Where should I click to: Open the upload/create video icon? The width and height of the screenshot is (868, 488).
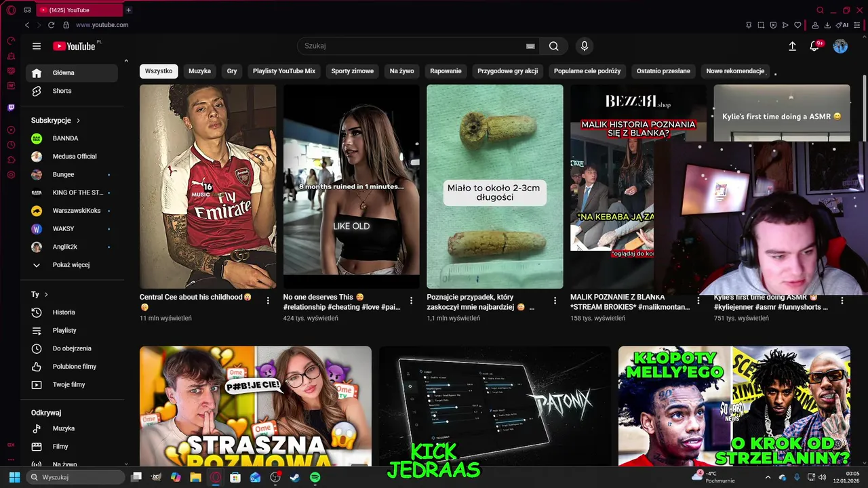(792, 46)
